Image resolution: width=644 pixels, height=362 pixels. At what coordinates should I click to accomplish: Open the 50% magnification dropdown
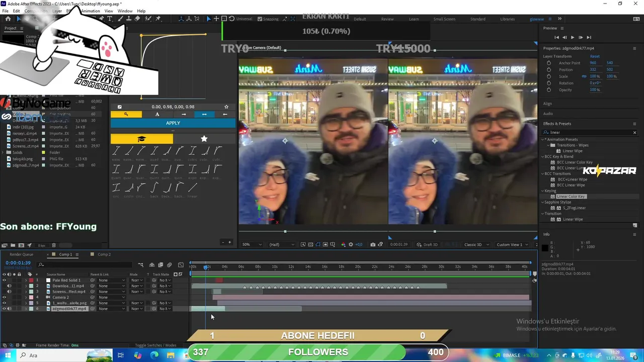[252, 244]
